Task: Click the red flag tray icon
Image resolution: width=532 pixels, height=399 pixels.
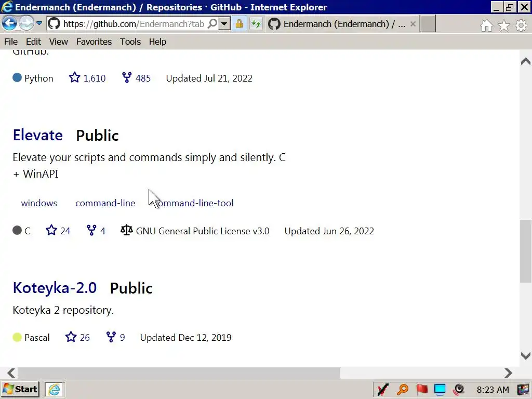Action: coord(422,390)
